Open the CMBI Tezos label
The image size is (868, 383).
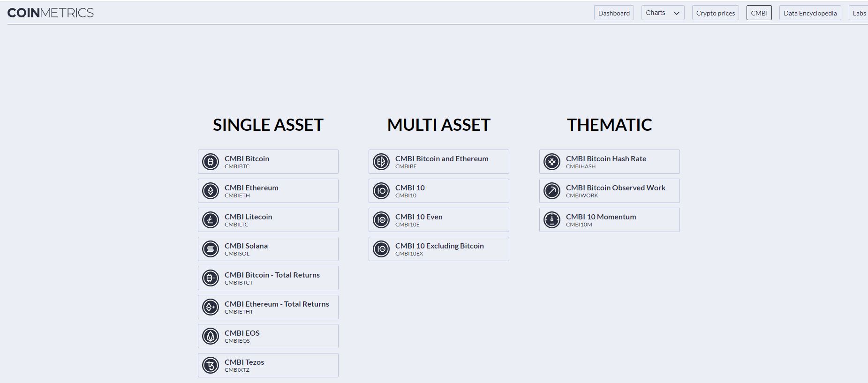point(244,362)
